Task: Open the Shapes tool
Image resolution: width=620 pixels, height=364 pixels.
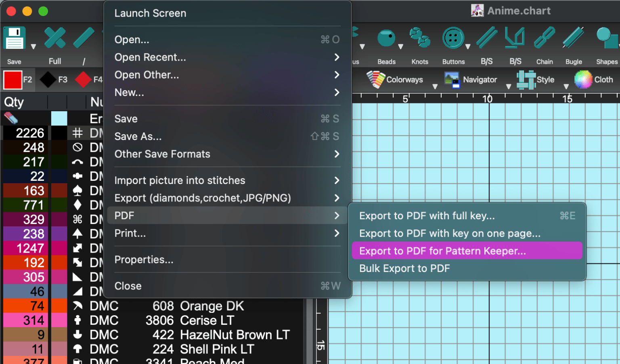Action: (x=605, y=38)
